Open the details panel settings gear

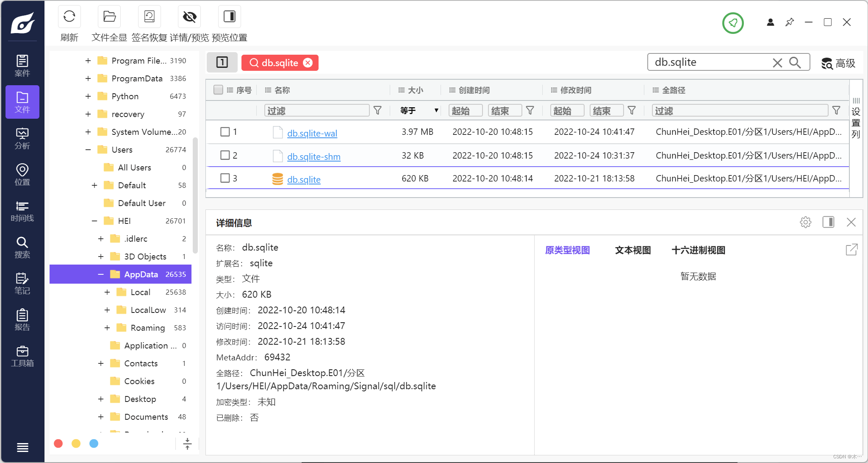(x=805, y=222)
